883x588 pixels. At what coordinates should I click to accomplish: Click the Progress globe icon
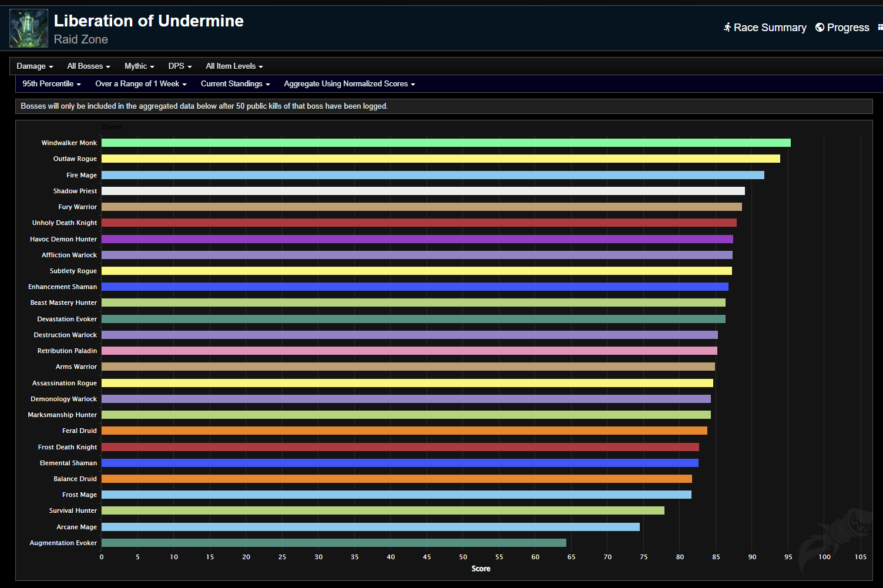point(820,28)
